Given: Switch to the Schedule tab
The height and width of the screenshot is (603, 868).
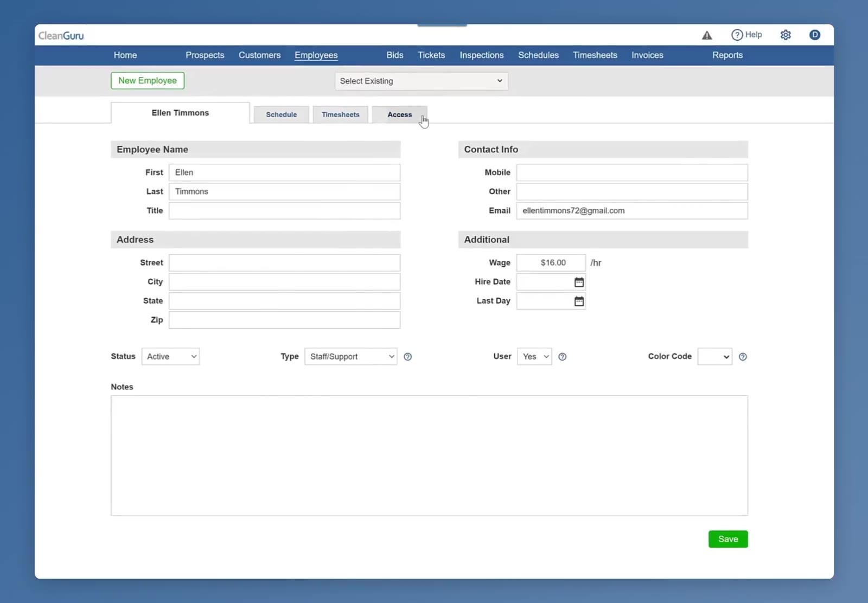Looking at the screenshot, I should 281,114.
